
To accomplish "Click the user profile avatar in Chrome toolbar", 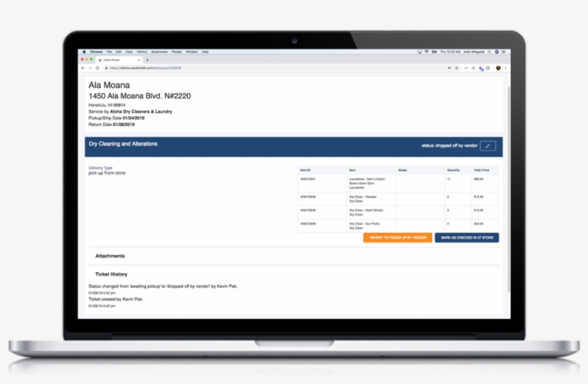I will pyautogui.click(x=498, y=67).
